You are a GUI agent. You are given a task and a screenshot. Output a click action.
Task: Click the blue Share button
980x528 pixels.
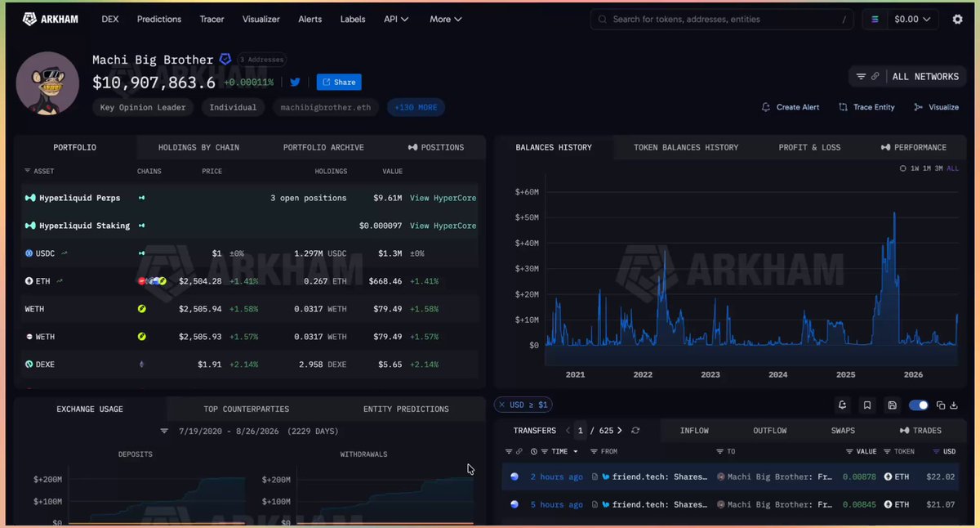pos(339,82)
